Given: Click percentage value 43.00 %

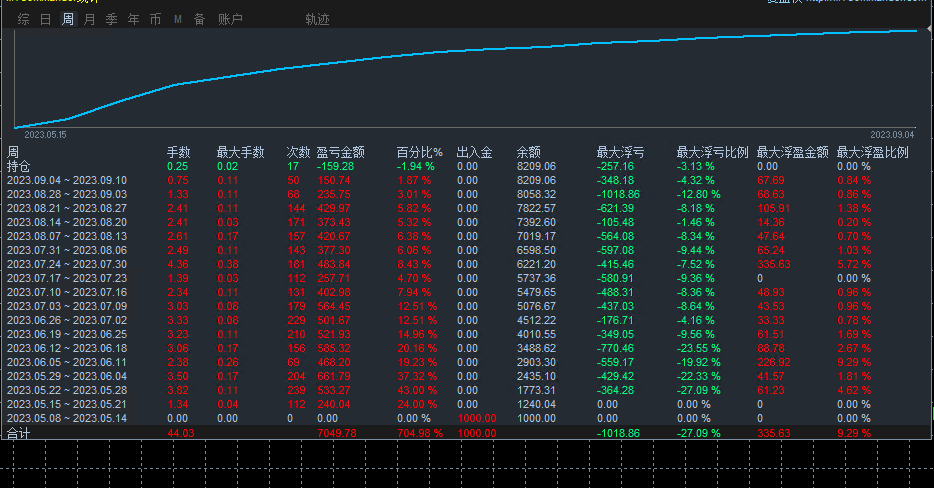Looking at the screenshot, I should click(x=417, y=390).
